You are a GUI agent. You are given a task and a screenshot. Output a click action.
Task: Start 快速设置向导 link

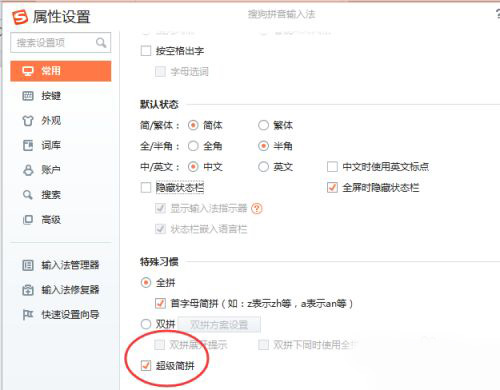(x=70, y=315)
